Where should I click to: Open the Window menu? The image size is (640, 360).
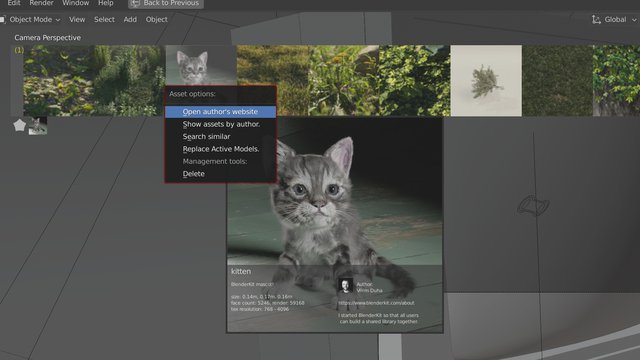click(x=76, y=3)
